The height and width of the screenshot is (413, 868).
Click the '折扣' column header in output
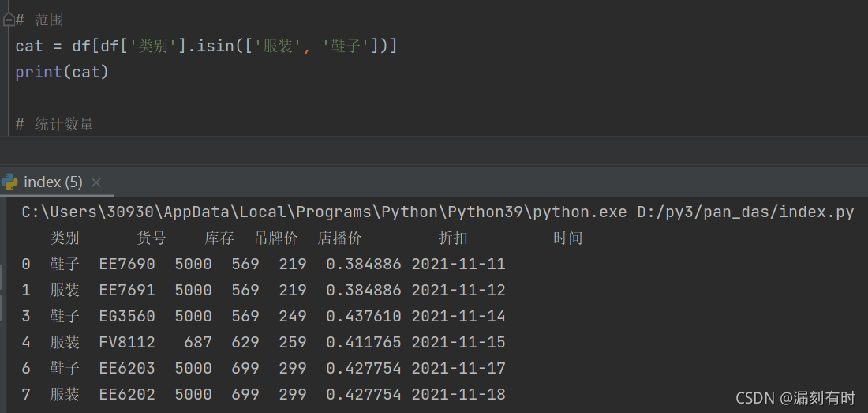[453, 238]
